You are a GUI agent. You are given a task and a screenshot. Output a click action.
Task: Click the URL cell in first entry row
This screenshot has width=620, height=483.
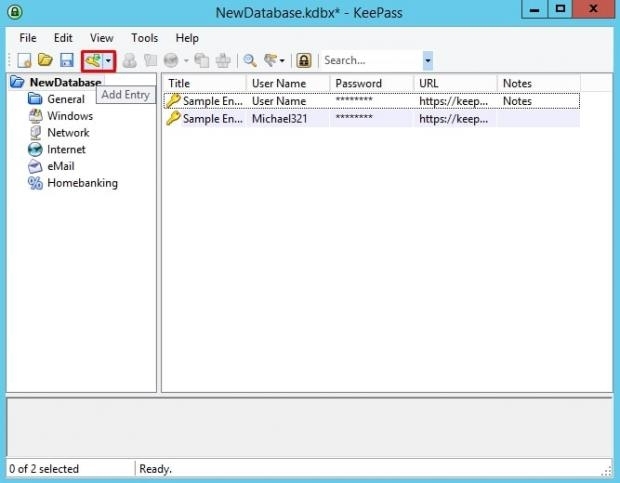point(454,101)
